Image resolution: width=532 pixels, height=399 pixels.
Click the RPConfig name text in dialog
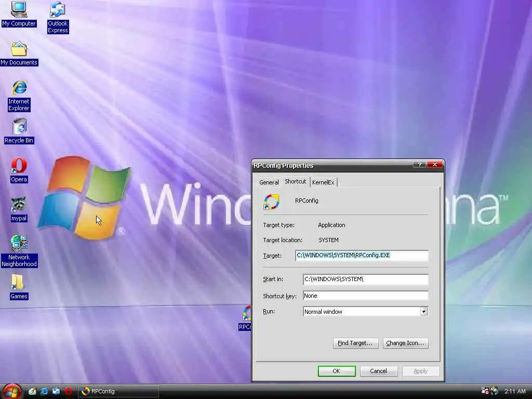[307, 201]
